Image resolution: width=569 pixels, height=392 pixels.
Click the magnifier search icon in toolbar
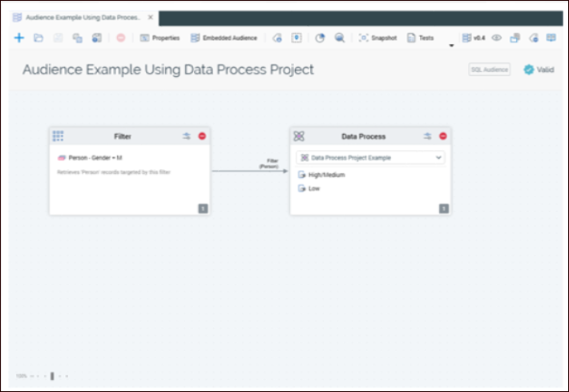point(339,38)
